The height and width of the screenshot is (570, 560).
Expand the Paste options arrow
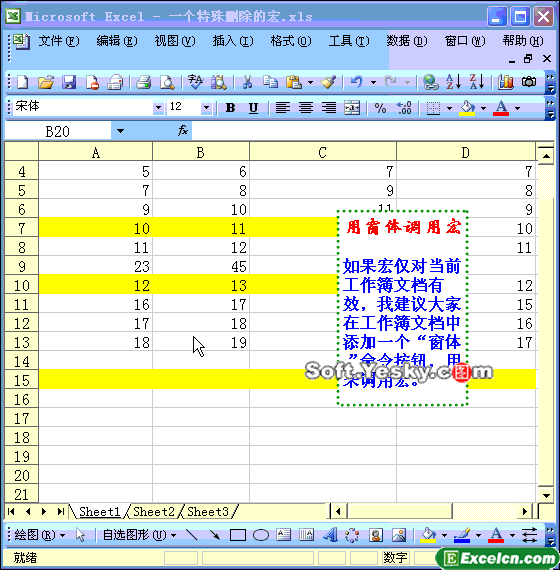[310, 82]
